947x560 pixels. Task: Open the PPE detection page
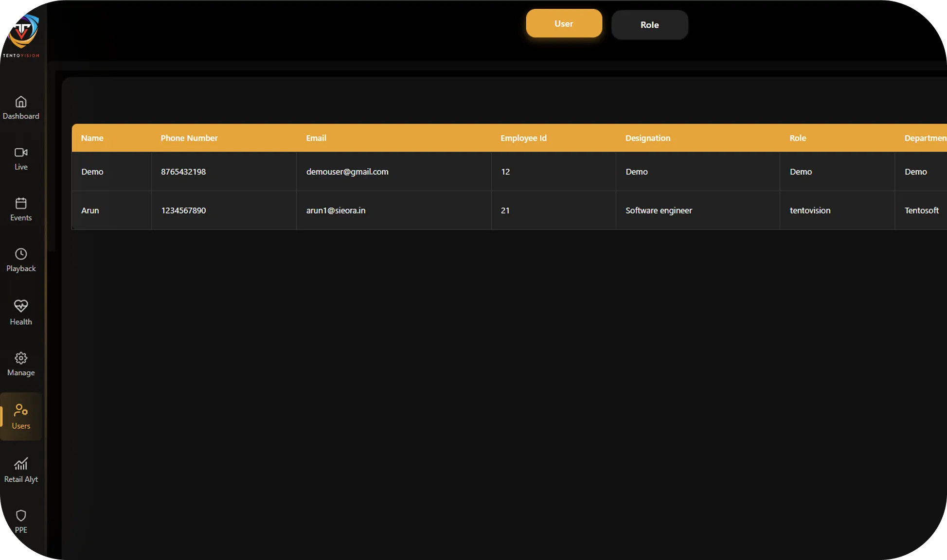click(x=21, y=522)
